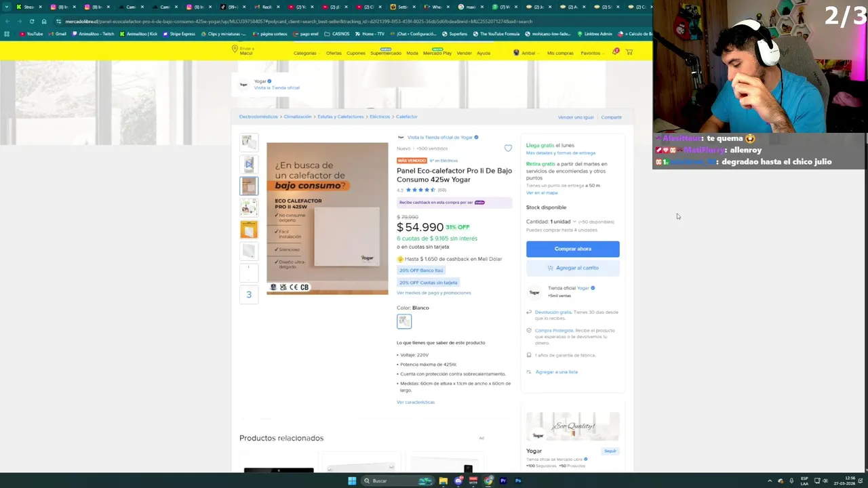868x488 pixels.
Task: Open the browser apps grid in bookmarks bar
Action: (x=7, y=34)
